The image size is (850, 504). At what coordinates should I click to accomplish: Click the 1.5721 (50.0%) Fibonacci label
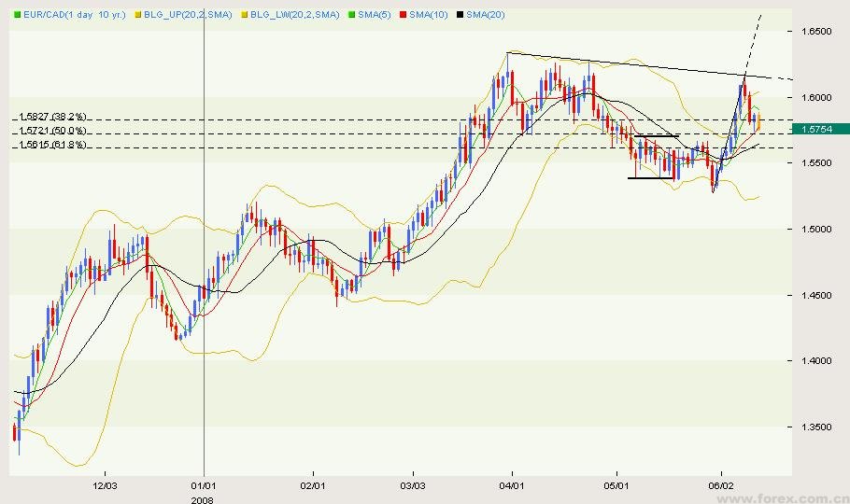52,132
